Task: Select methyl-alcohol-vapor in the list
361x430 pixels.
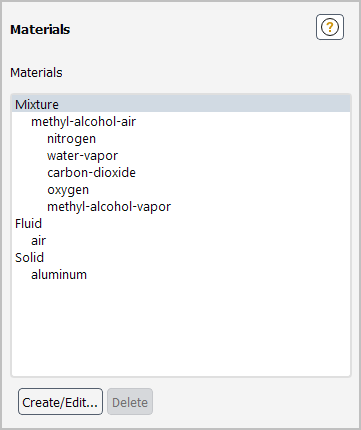Action: (x=109, y=207)
